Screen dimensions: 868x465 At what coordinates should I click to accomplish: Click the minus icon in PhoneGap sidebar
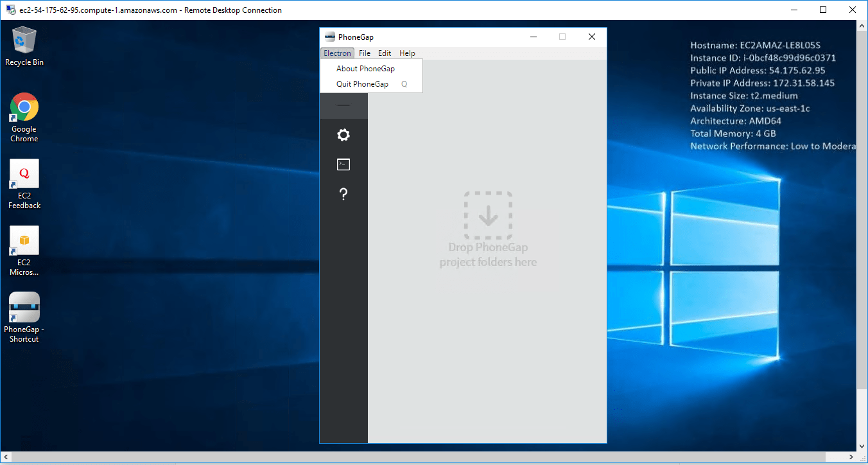343,105
